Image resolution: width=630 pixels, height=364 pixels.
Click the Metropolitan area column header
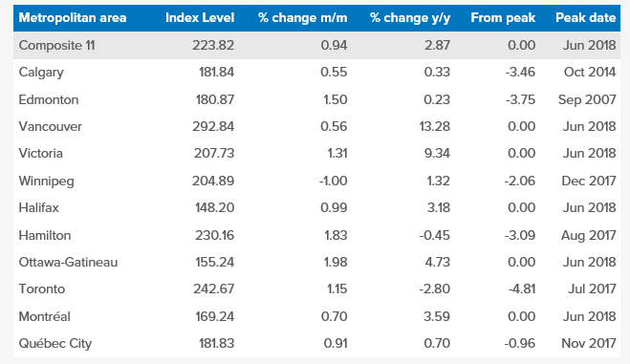(x=73, y=17)
